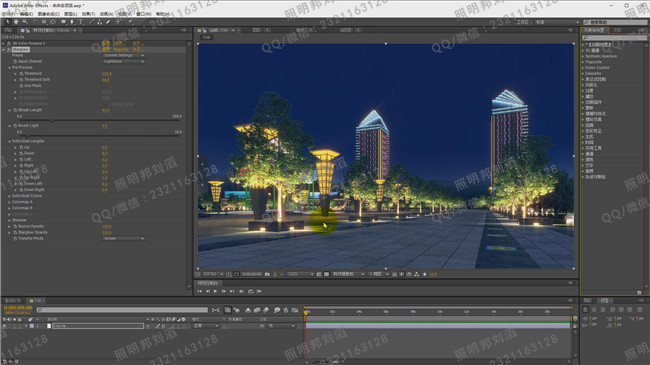650x365 pixels.
Task: Click the Play button in preview panel
Action: tap(216, 291)
